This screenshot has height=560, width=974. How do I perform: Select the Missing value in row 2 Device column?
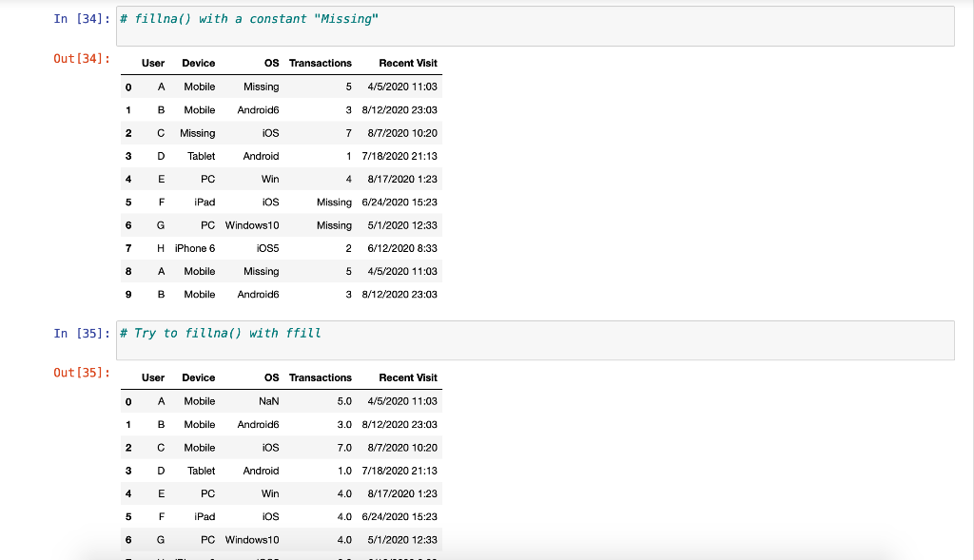coord(198,133)
